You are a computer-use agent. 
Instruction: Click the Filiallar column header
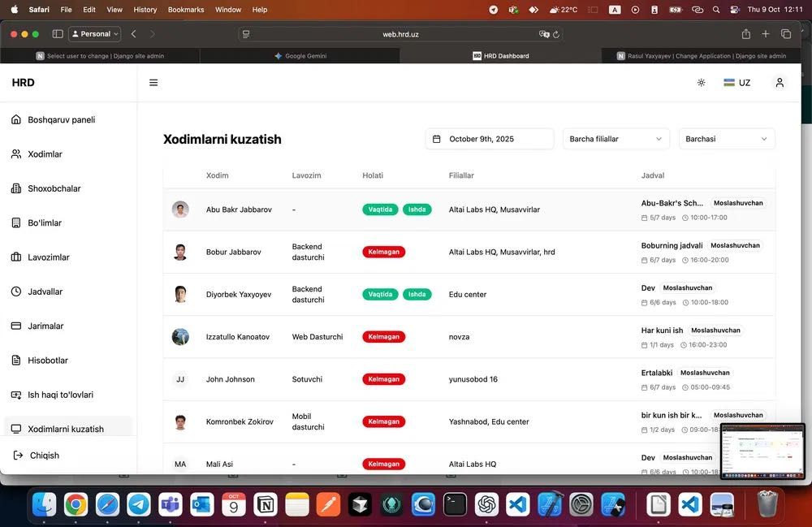coord(461,175)
